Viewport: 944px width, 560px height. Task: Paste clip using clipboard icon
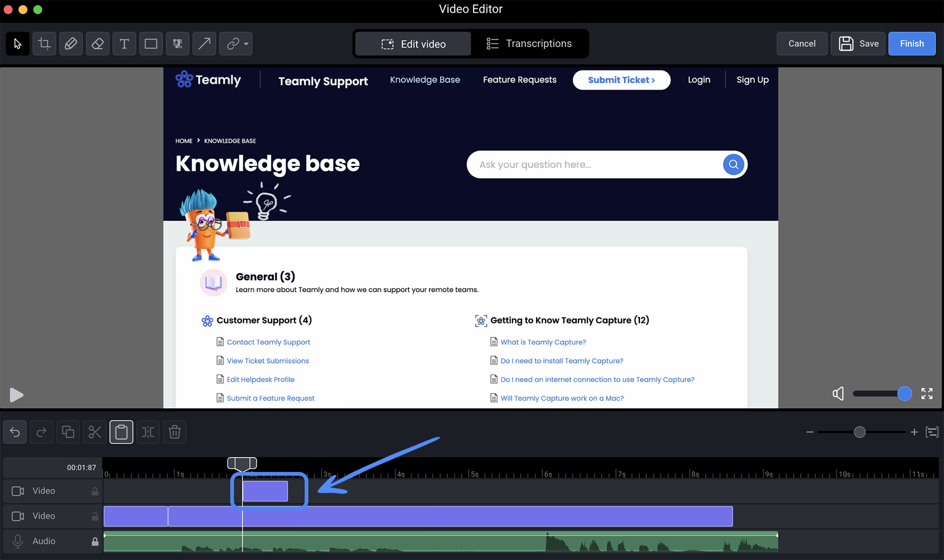pyautogui.click(x=121, y=432)
